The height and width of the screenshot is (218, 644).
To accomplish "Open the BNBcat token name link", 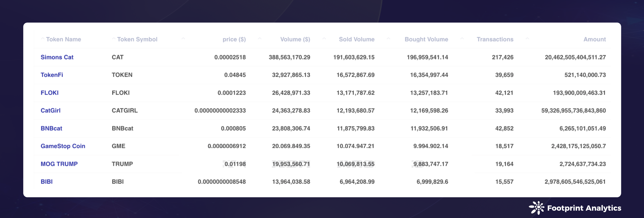I will pyautogui.click(x=51, y=128).
